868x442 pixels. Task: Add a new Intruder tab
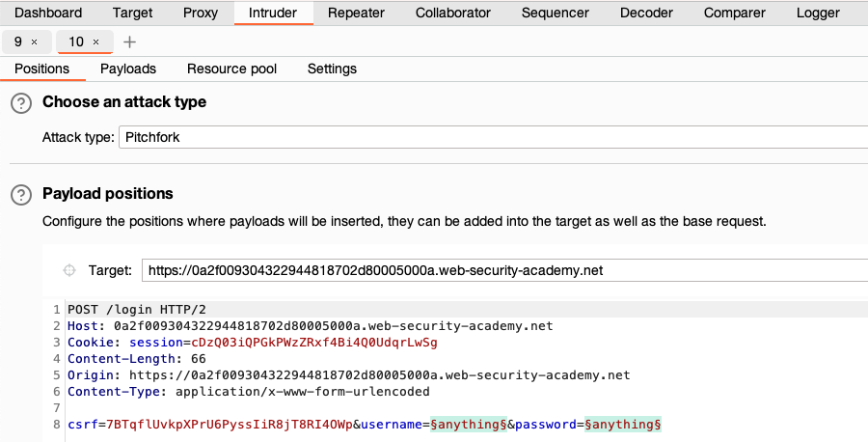129,42
